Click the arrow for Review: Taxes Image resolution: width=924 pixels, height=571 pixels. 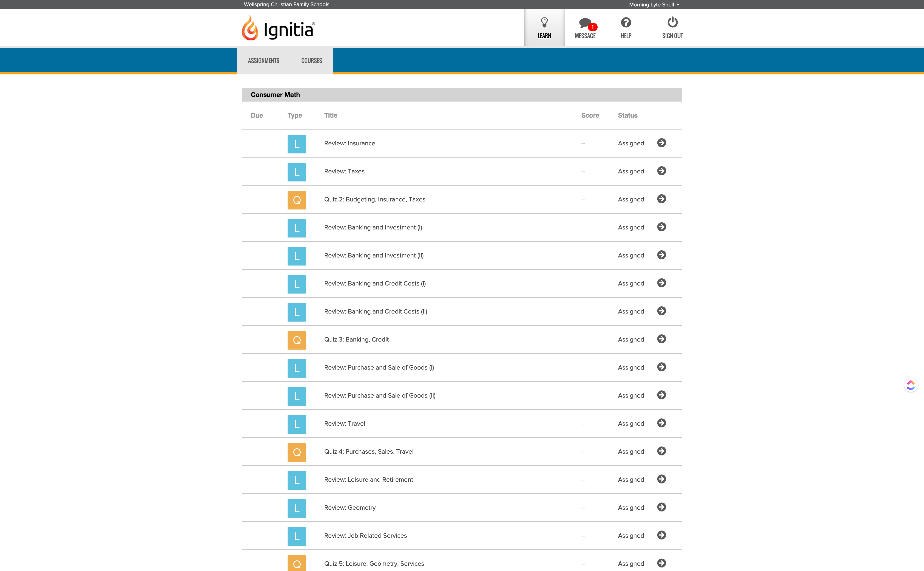tap(661, 171)
